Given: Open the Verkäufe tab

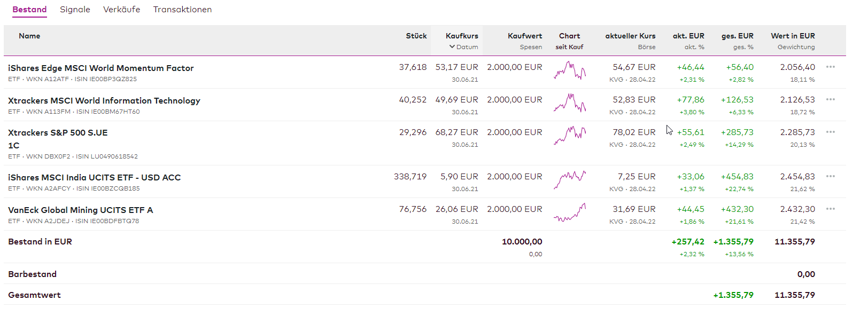Looking at the screenshot, I should tap(121, 10).
